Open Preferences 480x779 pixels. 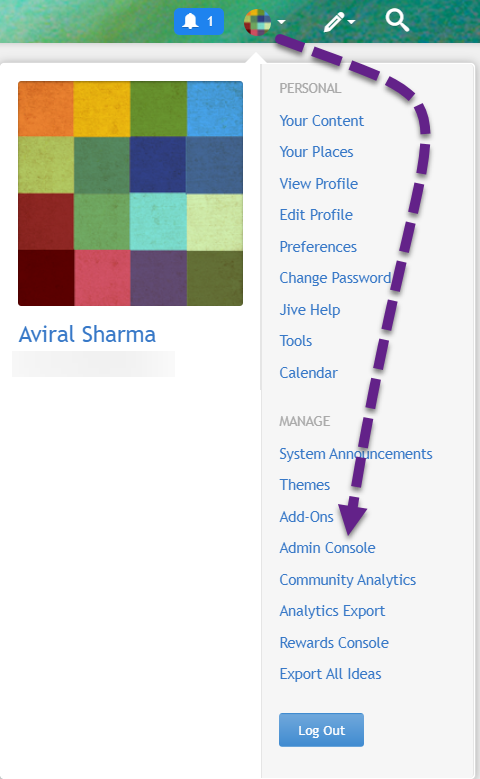tap(318, 247)
